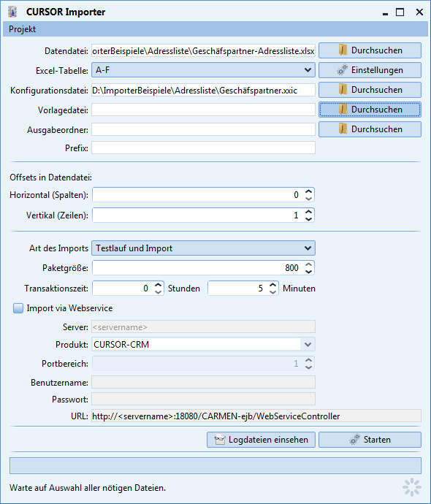Click the Starten button
The width and height of the screenshot is (431, 504).
click(x=370, y=440)
